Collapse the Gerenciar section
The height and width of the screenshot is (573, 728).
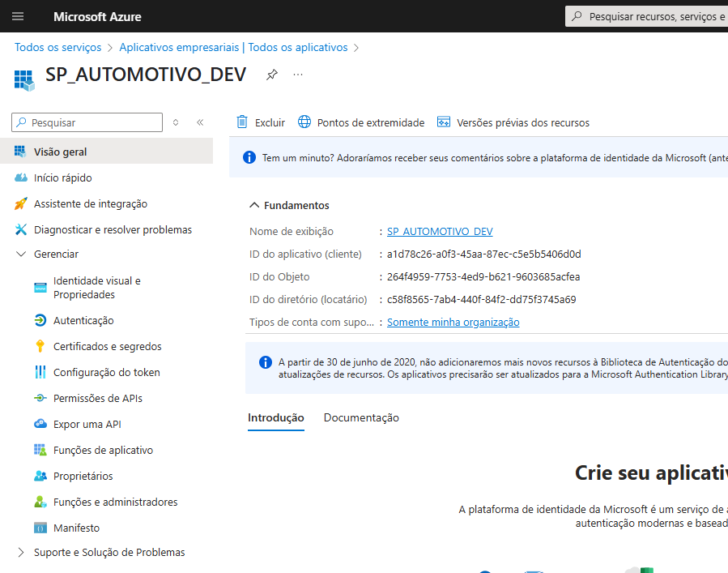pos(21,254)
